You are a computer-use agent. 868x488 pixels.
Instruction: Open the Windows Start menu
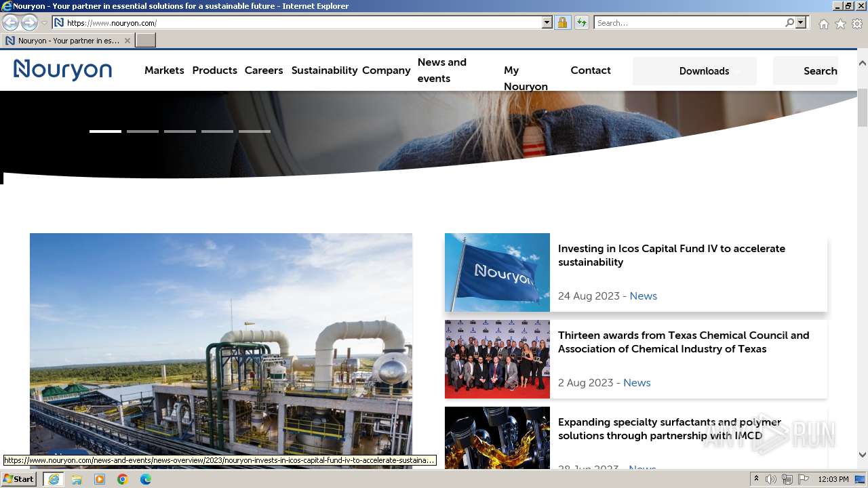[19, 479]
